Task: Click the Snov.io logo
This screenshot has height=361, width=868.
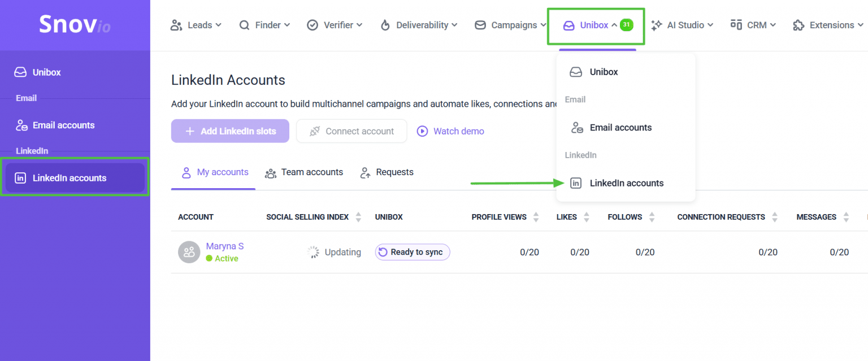Action: (x=75, y=24)
